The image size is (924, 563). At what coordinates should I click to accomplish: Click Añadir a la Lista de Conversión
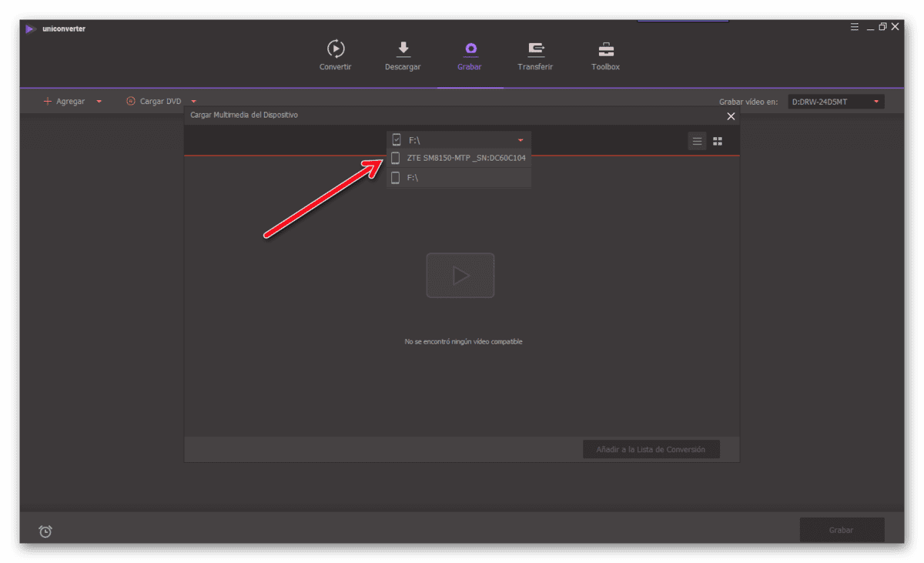pyautogui.click(x=651, y=449)
